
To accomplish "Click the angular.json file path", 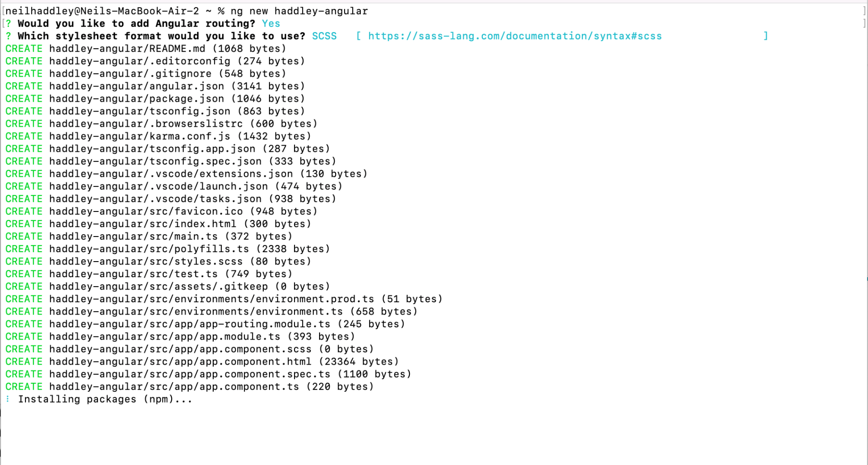I will [137, 86].
